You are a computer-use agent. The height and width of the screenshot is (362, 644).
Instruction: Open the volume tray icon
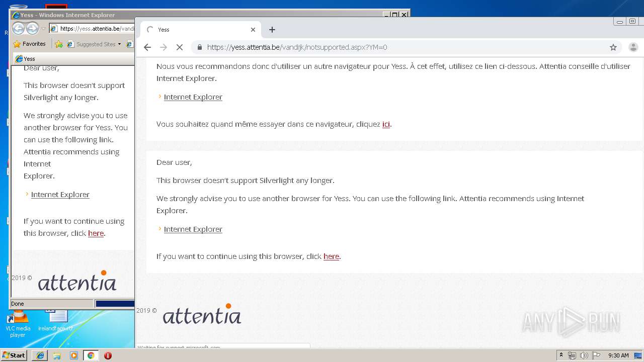click(584, 355)
